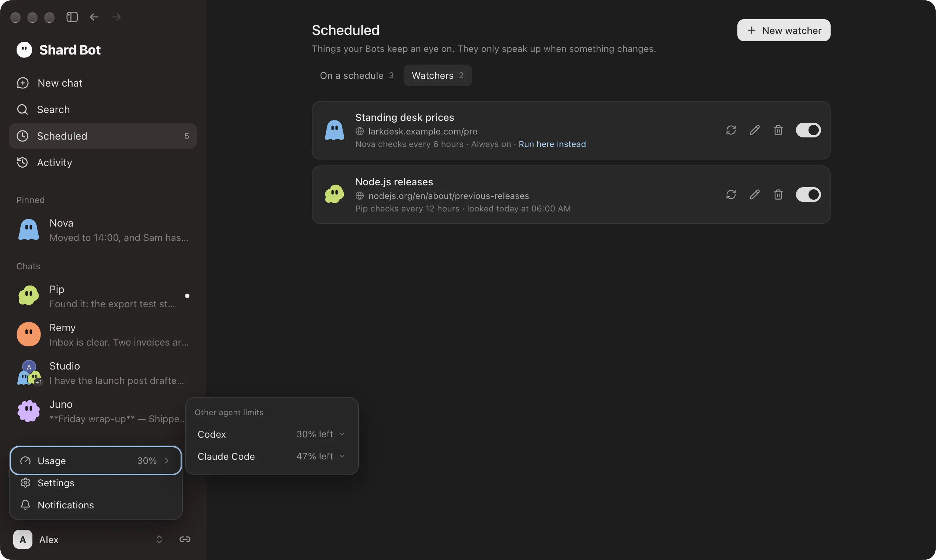This screenshot has height=560, width=936.
Task: Click the globe icon beside the nodejs.org URL
Action: tap(360, 196)
